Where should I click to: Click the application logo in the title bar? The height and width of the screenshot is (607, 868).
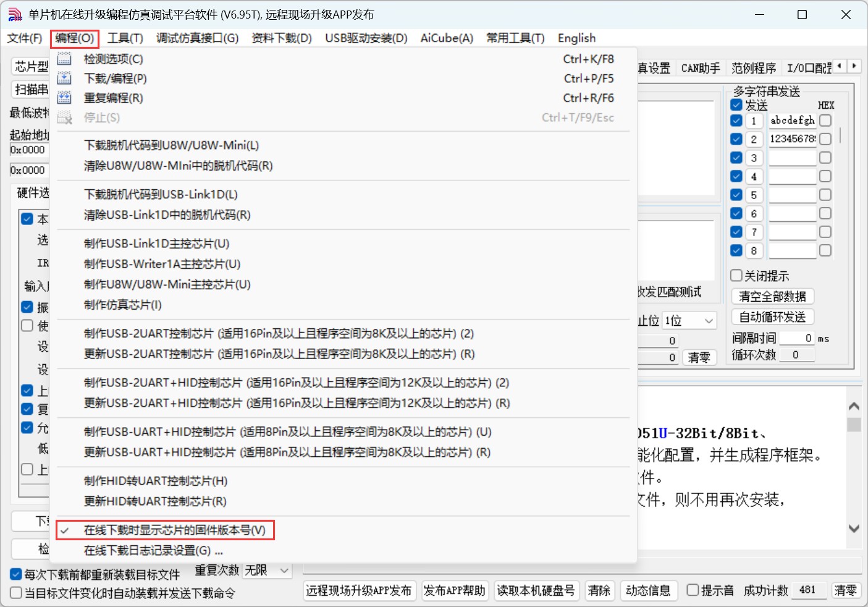tap(15, 15)
